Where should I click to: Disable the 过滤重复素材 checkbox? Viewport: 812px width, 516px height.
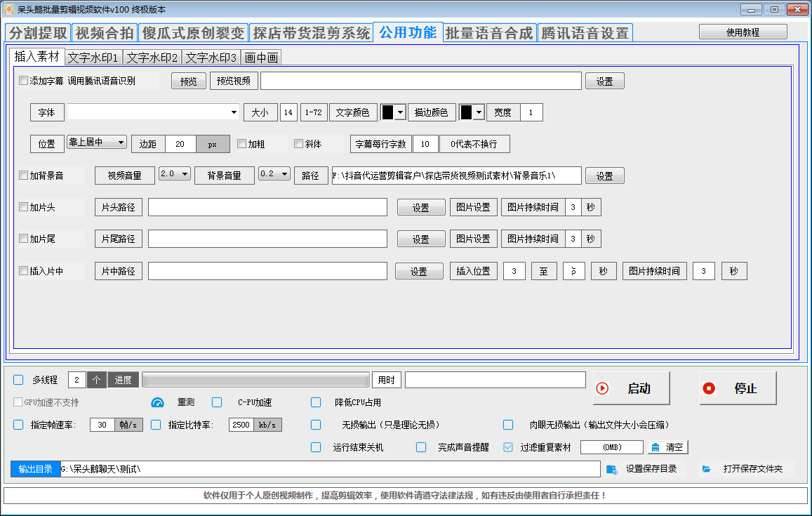[508, 447]
